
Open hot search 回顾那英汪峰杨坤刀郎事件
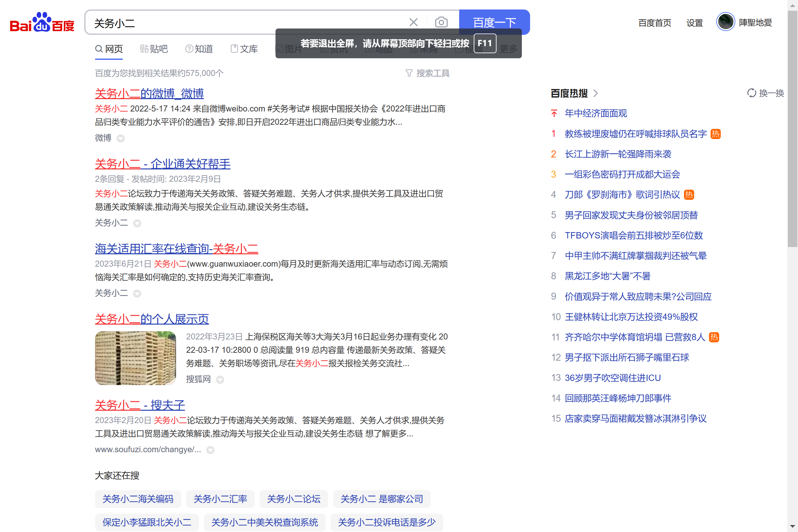tap(618, 398)
